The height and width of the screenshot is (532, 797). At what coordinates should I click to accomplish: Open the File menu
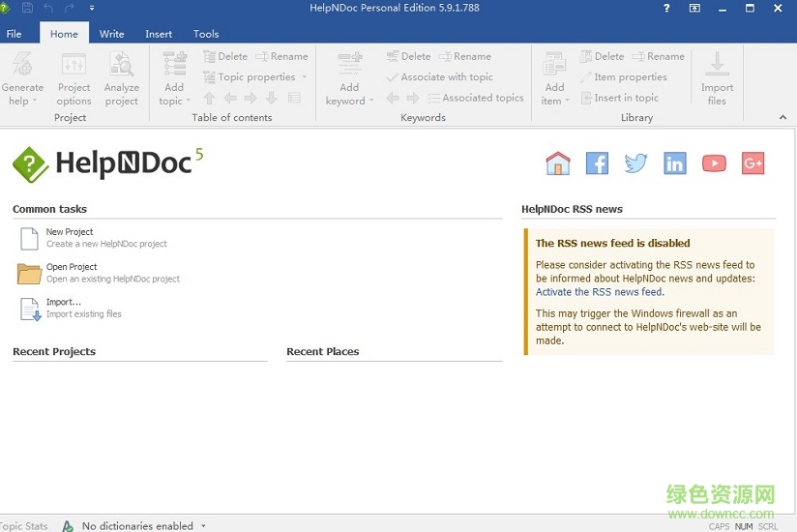click(15, 34)
